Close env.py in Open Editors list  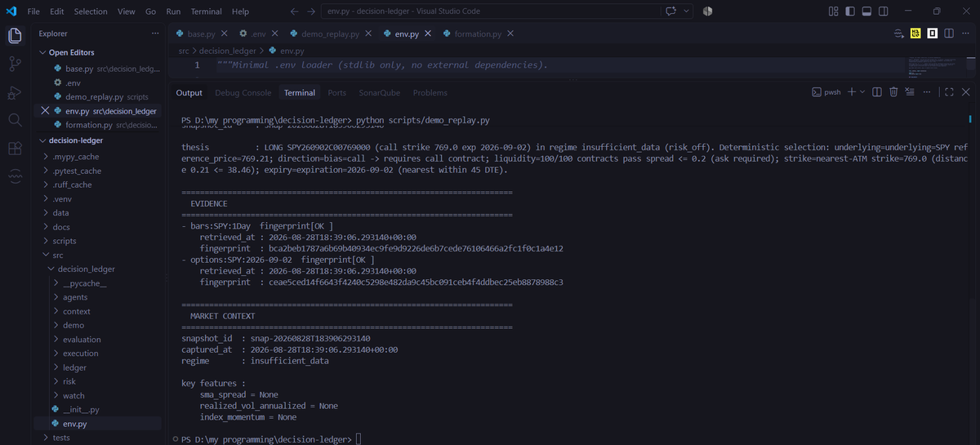(x=45, y=111)
